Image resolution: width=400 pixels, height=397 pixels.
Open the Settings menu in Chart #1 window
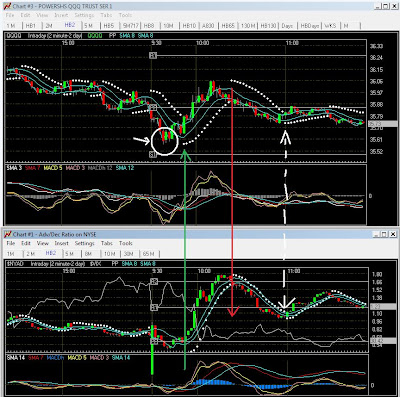(85, 243)
